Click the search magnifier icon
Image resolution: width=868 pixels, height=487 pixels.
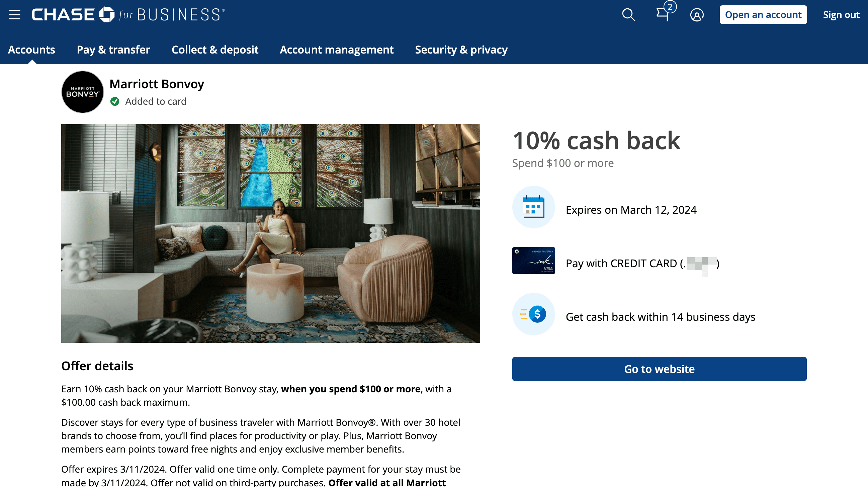click(x=628, y=15)
